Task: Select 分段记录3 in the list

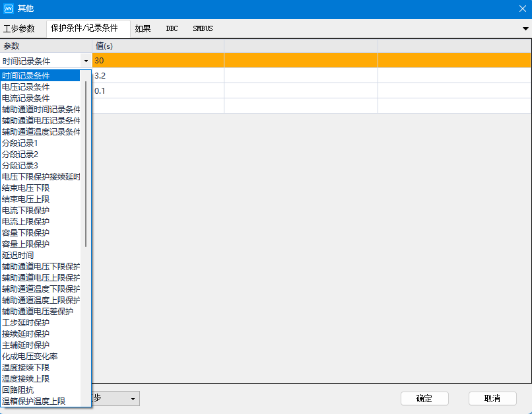Action: (x=40, y=165)
